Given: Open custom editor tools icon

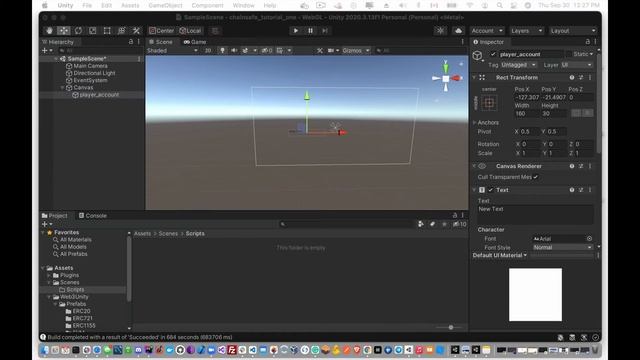Looking at the screenshot, I should click(x=136, y=31).
